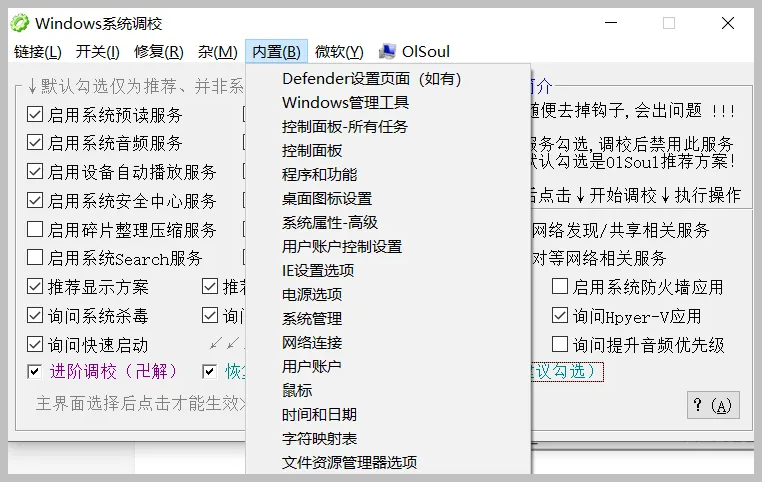Open the 修复(R) menu

coord(159,52)
